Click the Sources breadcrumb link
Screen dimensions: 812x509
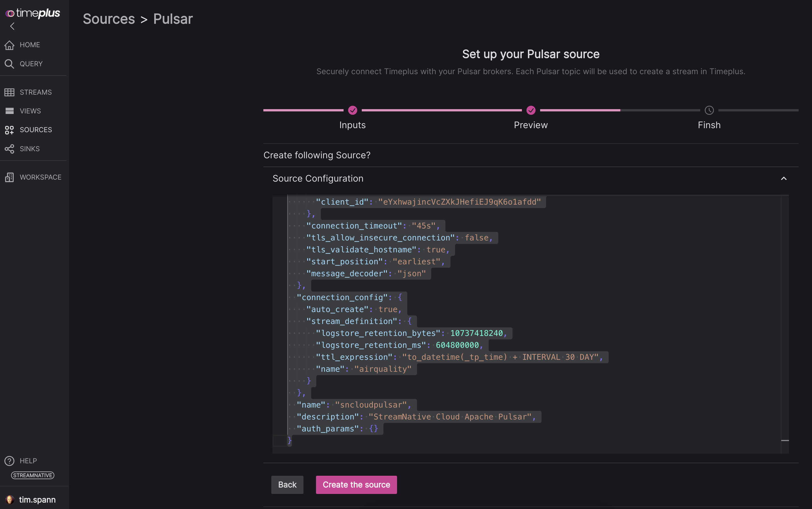(109, 19)
